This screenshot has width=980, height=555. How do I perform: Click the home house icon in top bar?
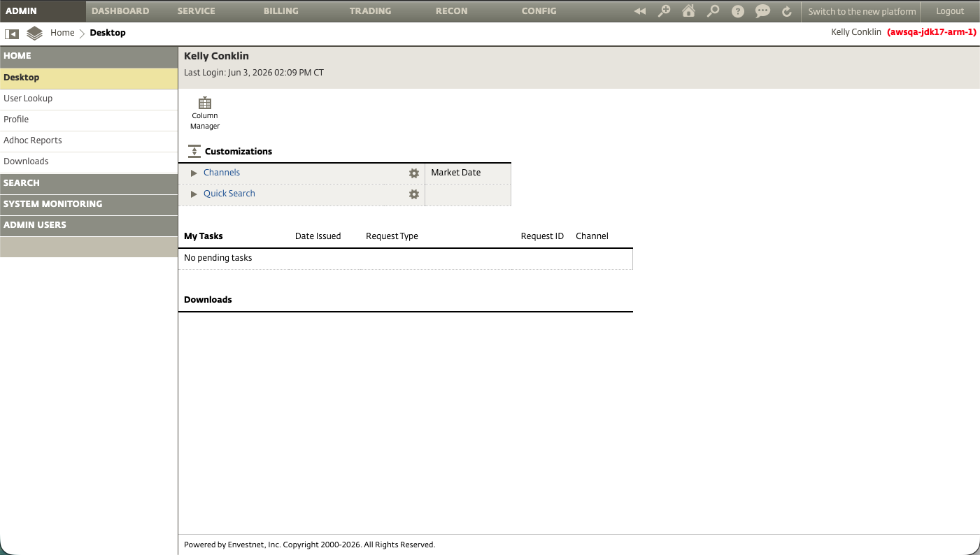point(689,11)
